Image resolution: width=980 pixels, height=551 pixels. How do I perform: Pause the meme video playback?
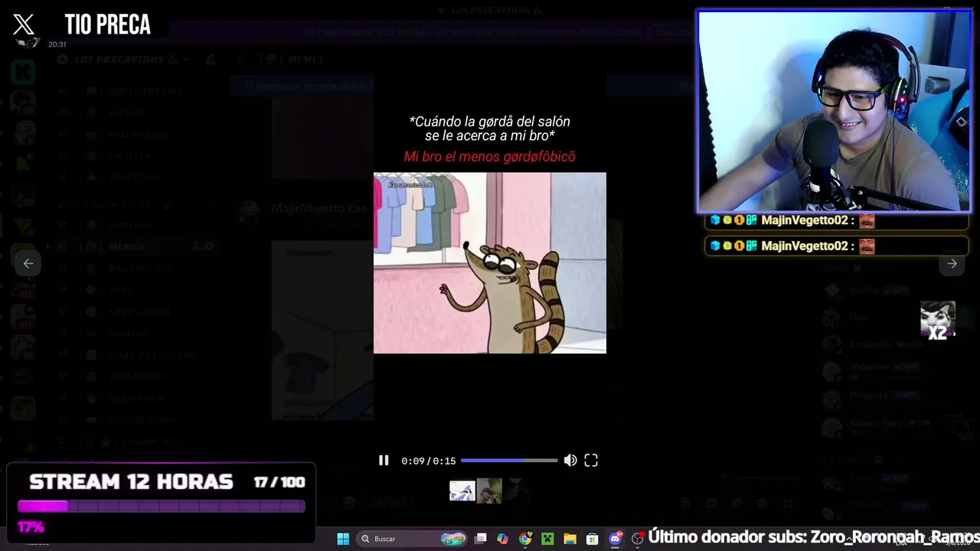(x=384, y=461)
